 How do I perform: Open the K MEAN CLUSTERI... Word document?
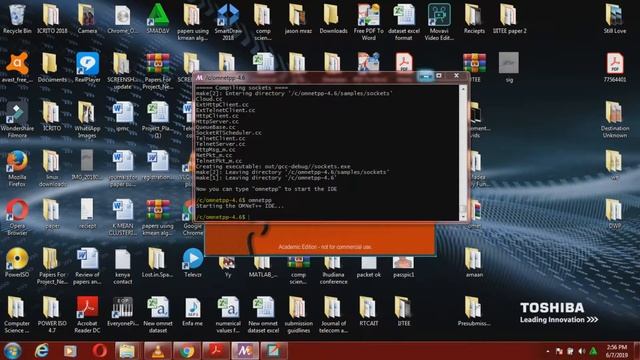click(122, 217)
